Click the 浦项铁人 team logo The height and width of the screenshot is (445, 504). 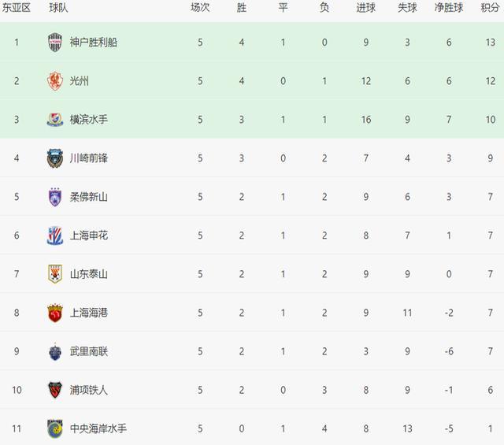pos(55,390)
